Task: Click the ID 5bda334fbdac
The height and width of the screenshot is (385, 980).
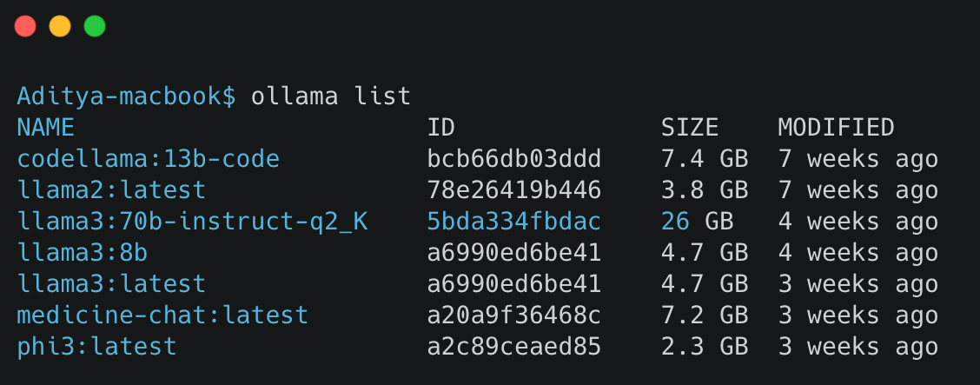Action: pyautogui.click(x=514, y=222)
